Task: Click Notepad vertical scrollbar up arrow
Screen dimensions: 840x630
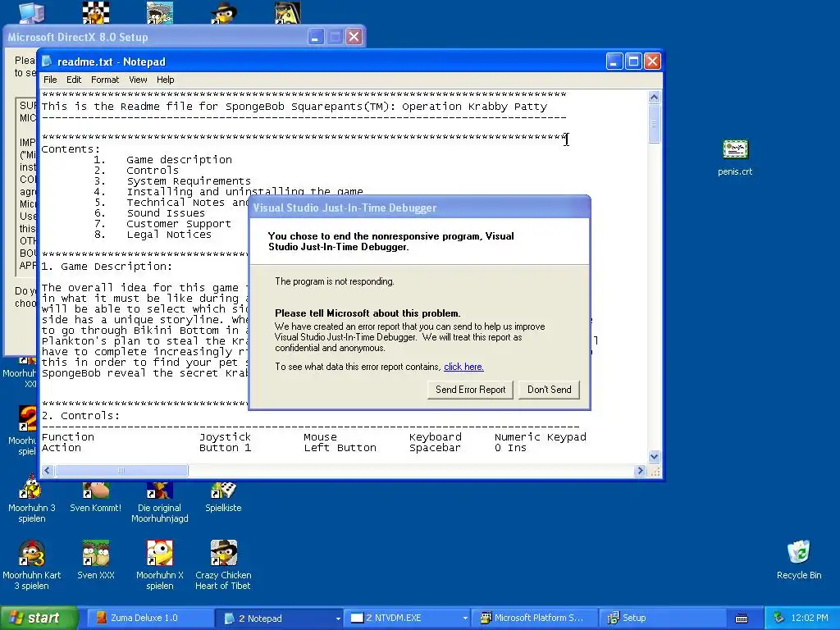Action: pos(654,97)
